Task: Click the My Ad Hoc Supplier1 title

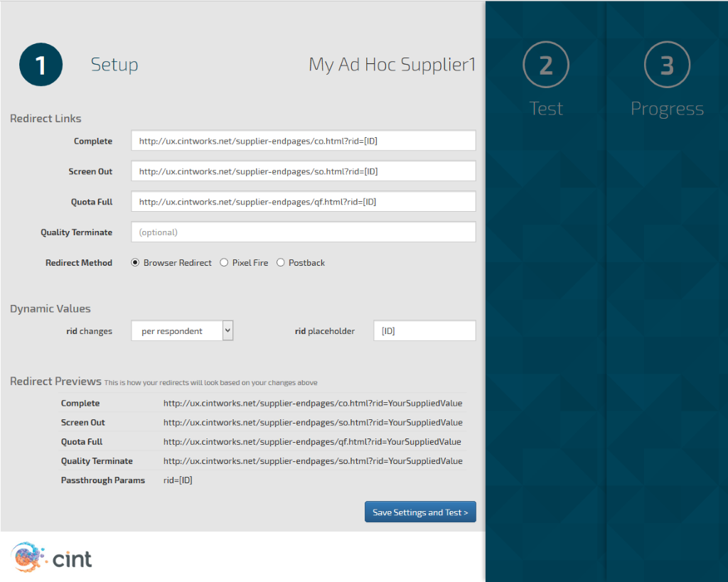Action: [392, 65]
